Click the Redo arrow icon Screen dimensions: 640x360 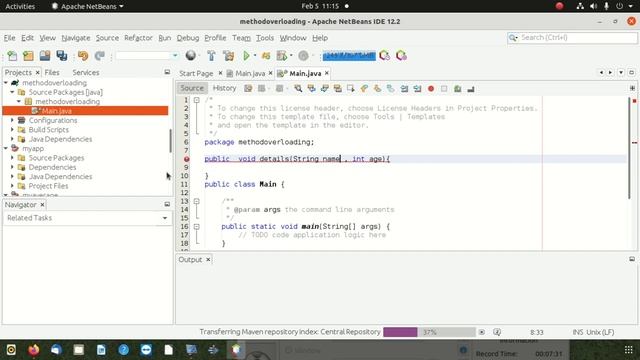100,56
